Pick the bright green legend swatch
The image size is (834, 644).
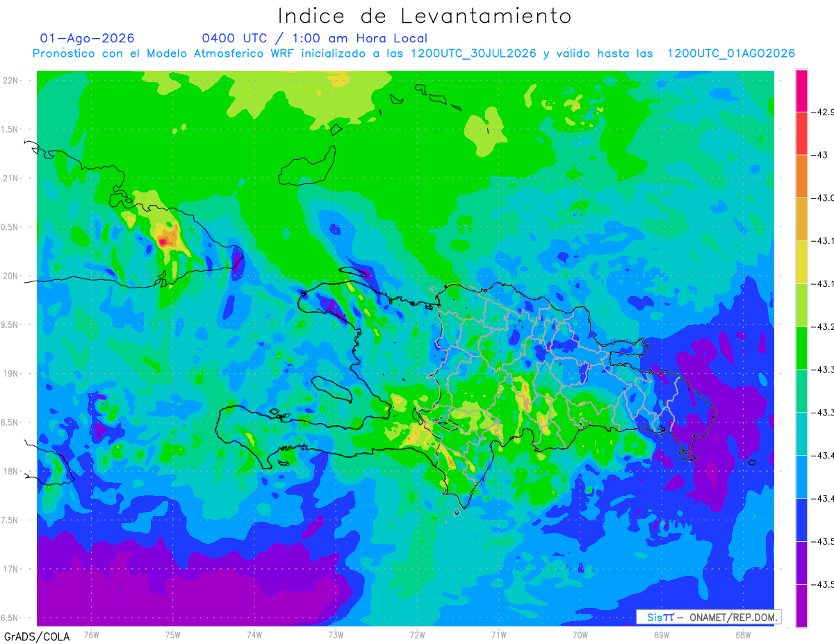coord(801,348)
